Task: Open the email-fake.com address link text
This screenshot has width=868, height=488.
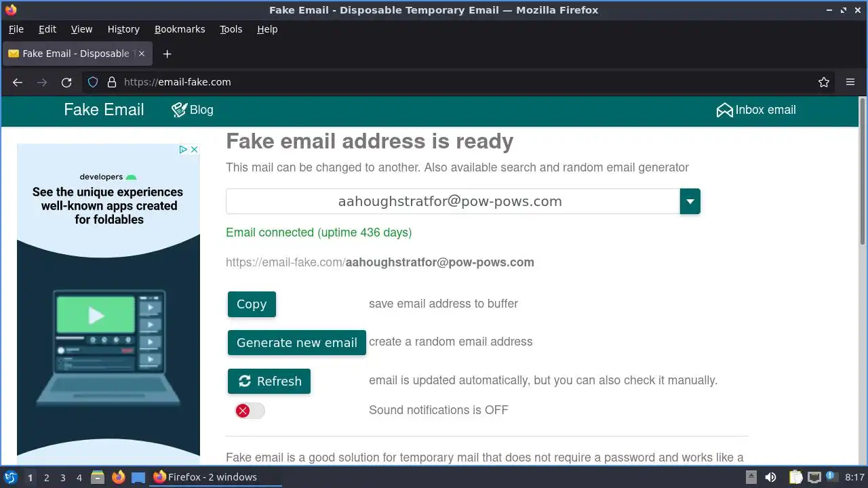Action: tap(380, 262)
